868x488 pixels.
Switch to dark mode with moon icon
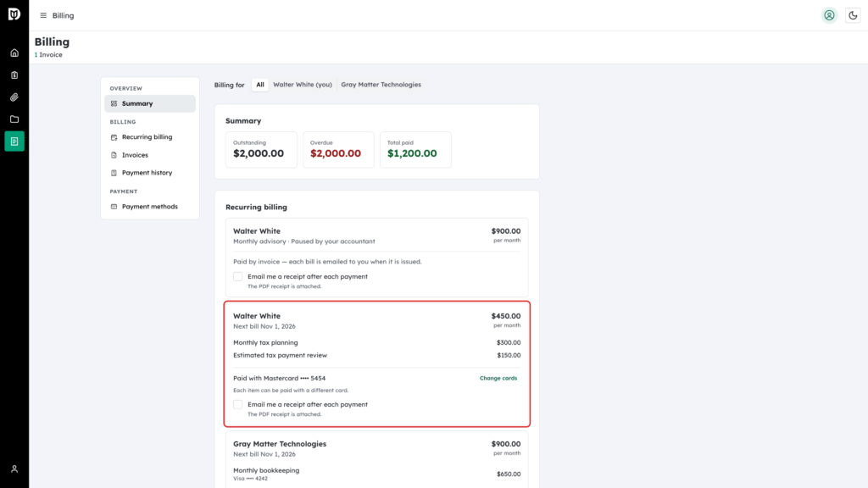click(853, 15)
